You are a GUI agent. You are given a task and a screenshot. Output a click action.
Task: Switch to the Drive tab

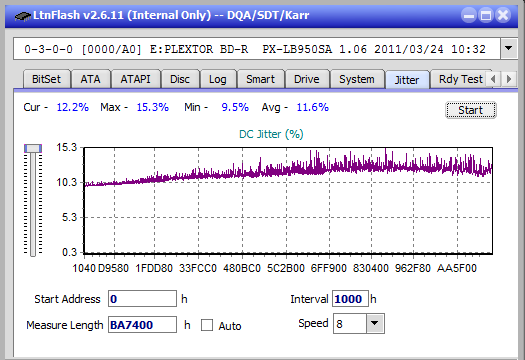[x=307, y=79]
